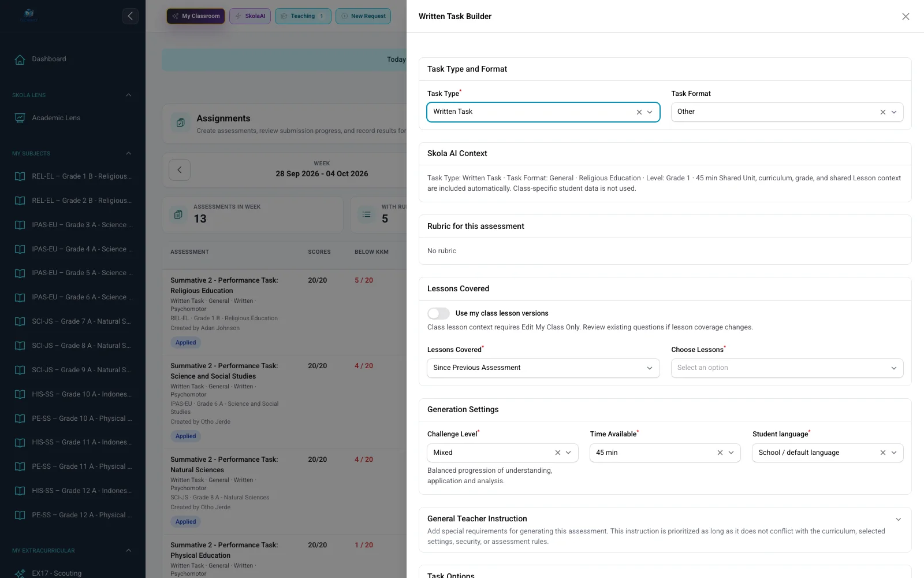Clear the Student language selection
The image size is (924, 578).
882,453
